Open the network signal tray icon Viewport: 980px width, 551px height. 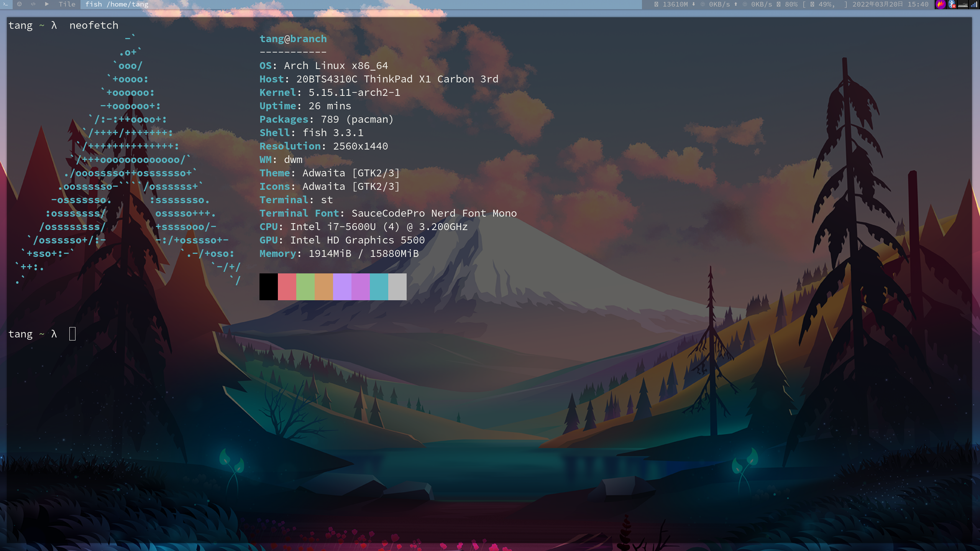974,4
